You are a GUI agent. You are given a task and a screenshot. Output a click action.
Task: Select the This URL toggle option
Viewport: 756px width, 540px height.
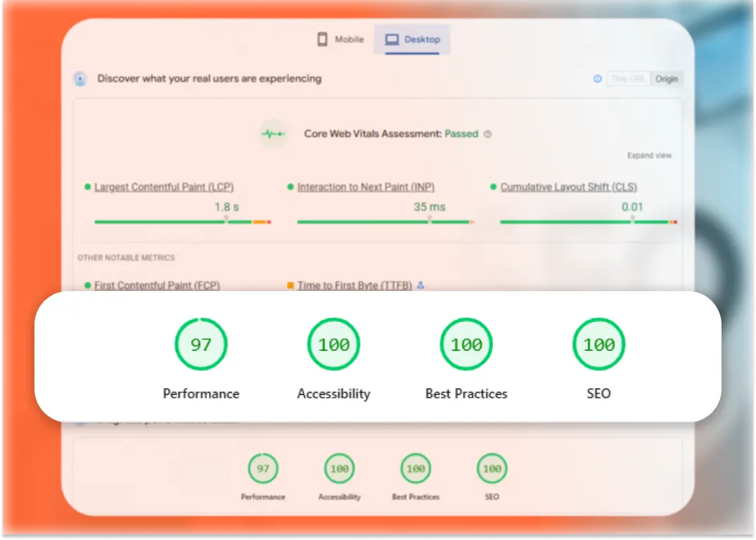628,79
